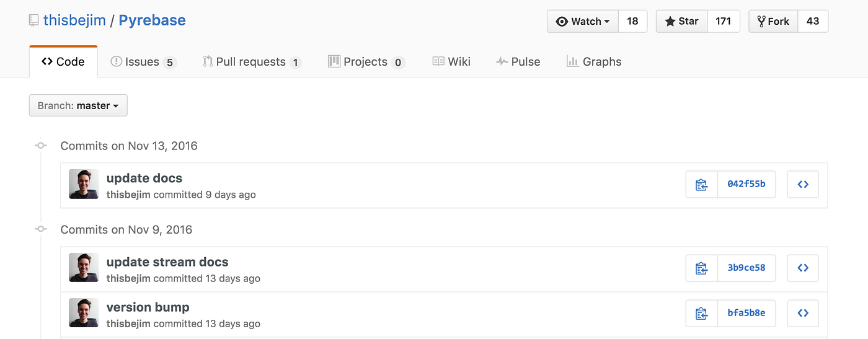Copy full SHA for commit bfa5b8e
Image resolution: width=868 pixels, height=339 pixels.
pyautogui.click(x=701, y=314)
